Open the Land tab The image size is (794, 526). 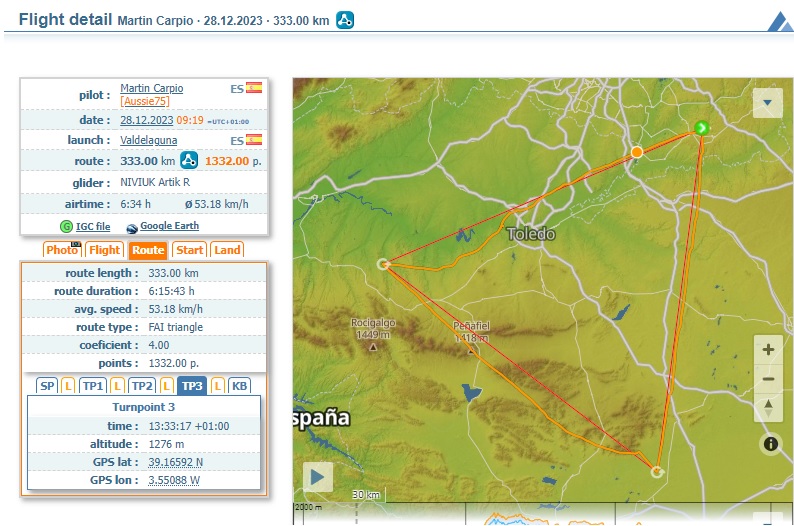pos(227,250)
